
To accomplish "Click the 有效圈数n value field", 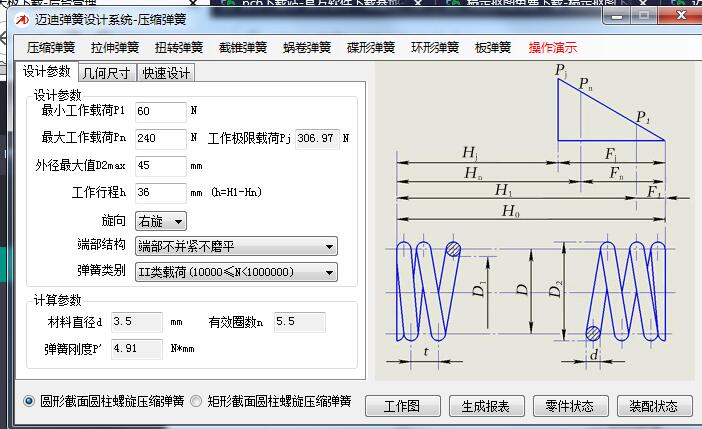I will coord(300,322).
